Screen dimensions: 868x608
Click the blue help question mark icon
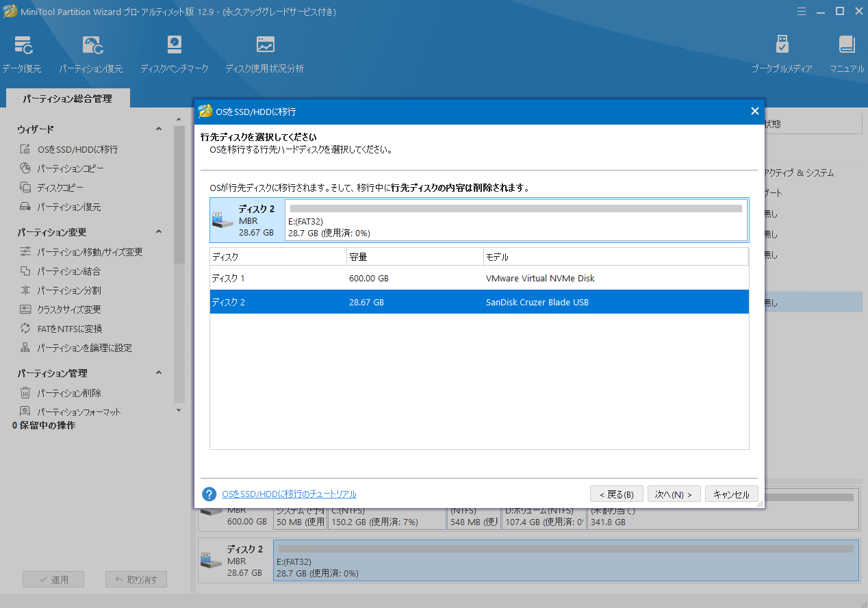(x=209, y=494)
